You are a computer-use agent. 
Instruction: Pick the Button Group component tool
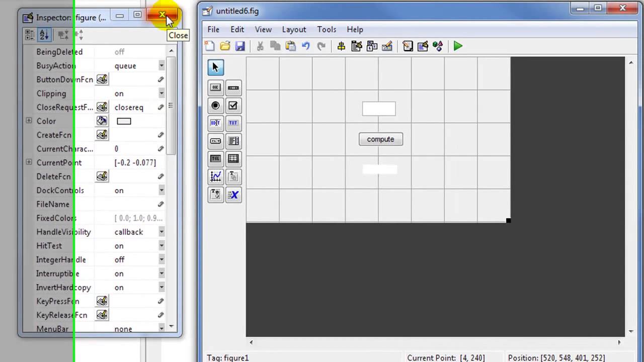tap(215, 195)
